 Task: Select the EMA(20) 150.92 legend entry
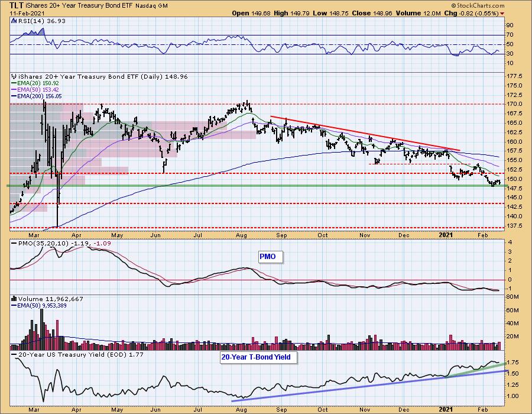(35, 83)
